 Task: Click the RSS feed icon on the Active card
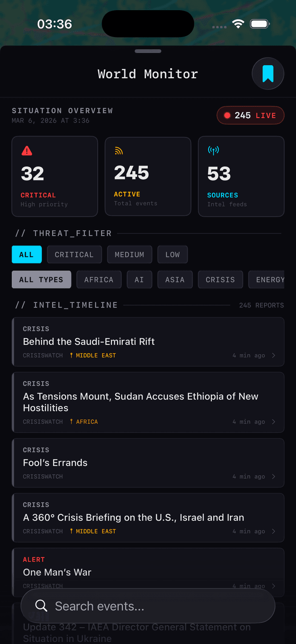[x=119, y=150]
